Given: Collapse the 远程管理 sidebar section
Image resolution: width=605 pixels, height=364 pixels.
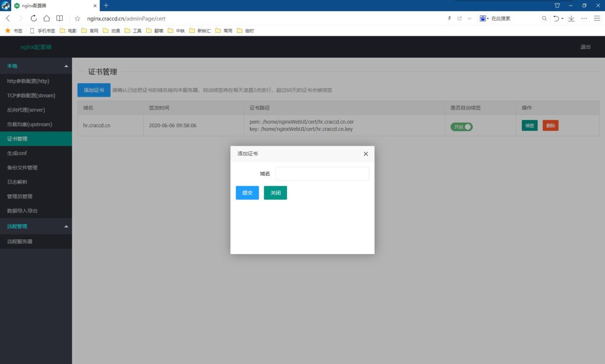Looking at the screenshot, I should pyautogui.click(x=66, y=226).
